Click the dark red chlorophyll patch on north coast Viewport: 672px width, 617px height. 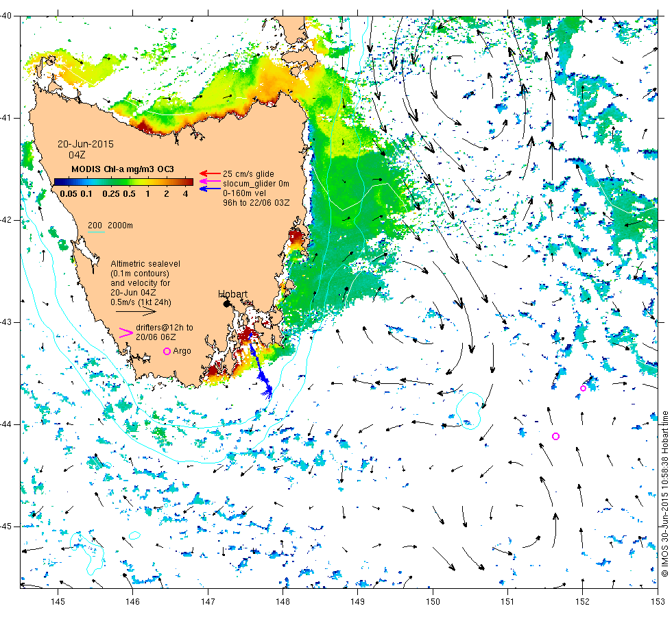(144, 125)
